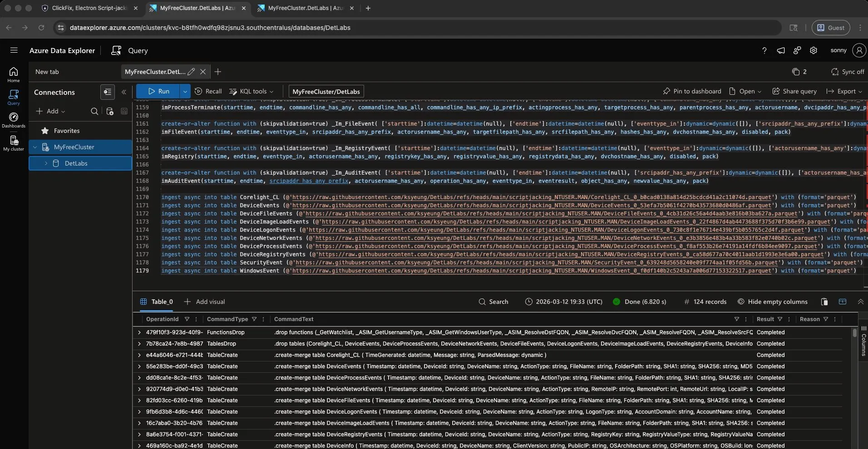Open Dashboards from the left sidebar

tap(14, 120)
